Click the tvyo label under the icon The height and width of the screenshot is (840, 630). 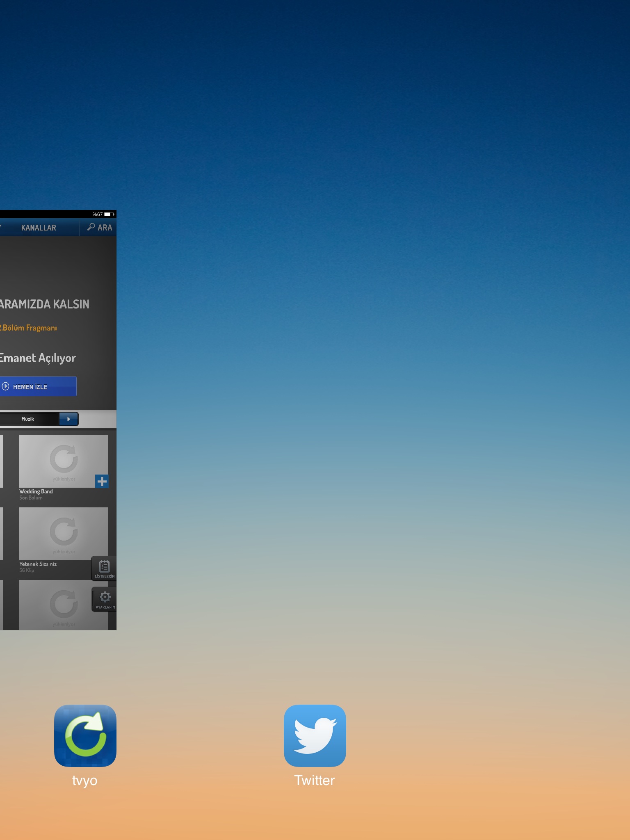pos(85,780)
